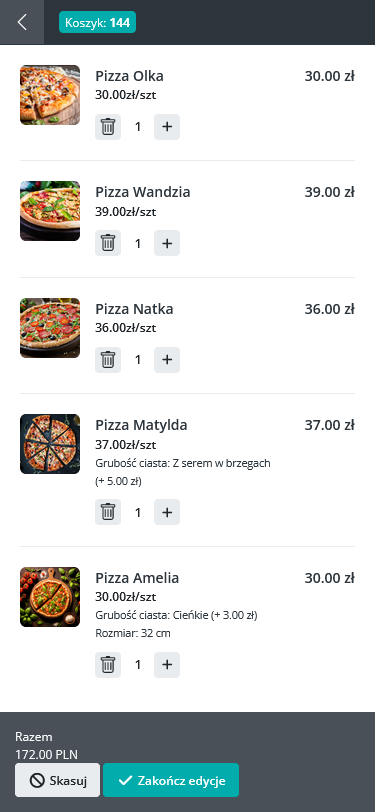375x812 pixels.
Task: Select the Pizza Amelia item title
Action: pos(137,578)
